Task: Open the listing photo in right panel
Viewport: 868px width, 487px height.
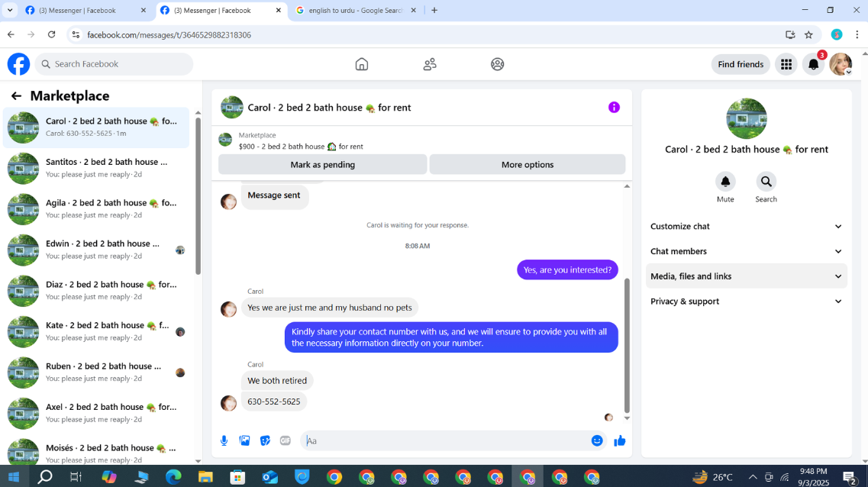Action: (746, 119)
